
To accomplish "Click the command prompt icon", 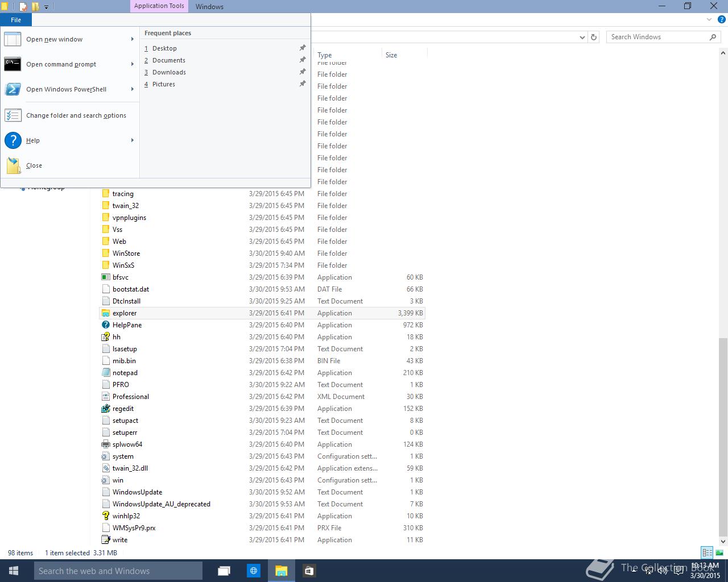I will pyautogui.click(x=13, y=64).
